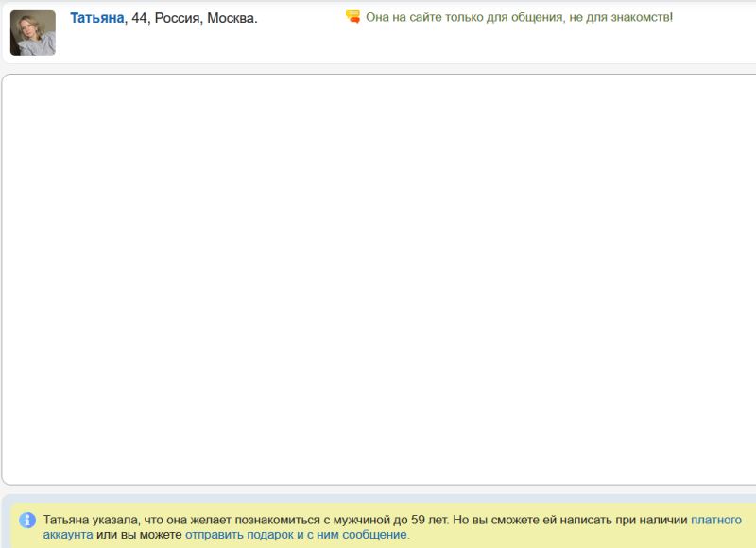756x548 pixels.
Task: Click the age text '44' beside name
Action: pyautogui.click(x=139, y=18)
